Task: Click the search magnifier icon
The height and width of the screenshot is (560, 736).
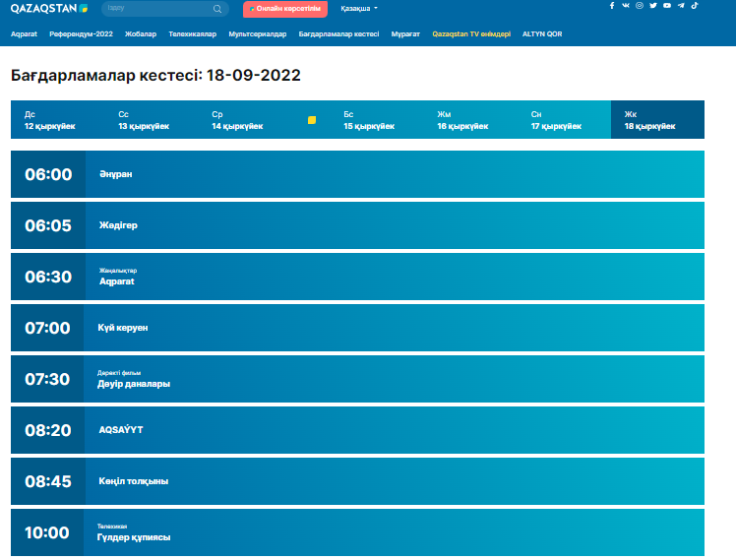Action: click(217, 9)
